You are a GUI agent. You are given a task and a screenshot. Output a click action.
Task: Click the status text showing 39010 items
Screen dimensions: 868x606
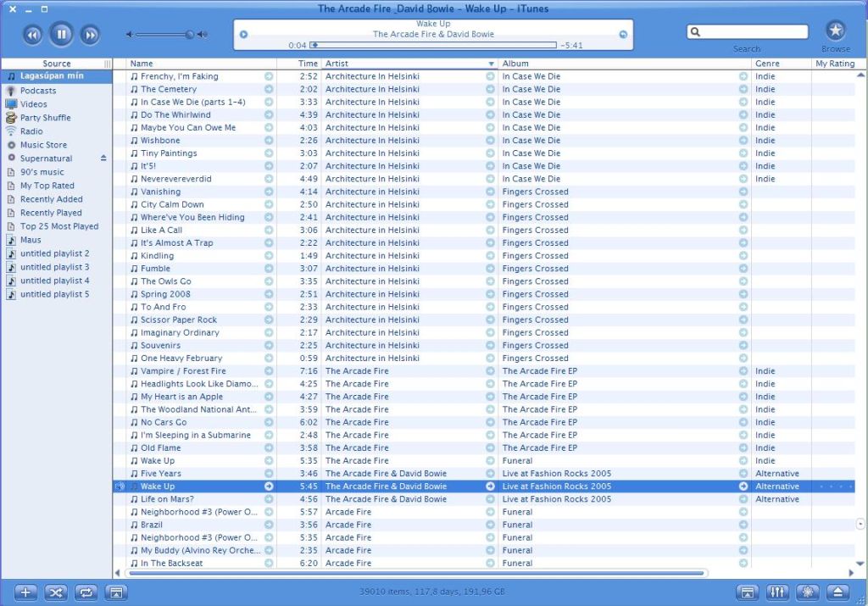click(x=431, y=592)
